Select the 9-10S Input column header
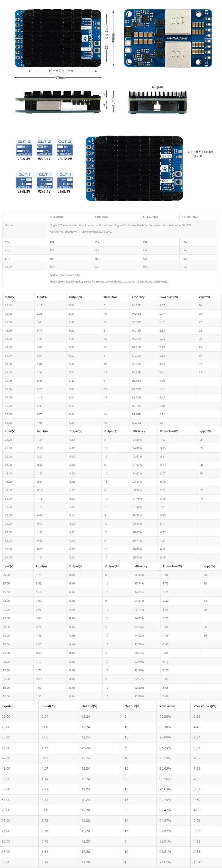Screen dimensions: 222x868 pyautogui.click(x=101, y=217)
